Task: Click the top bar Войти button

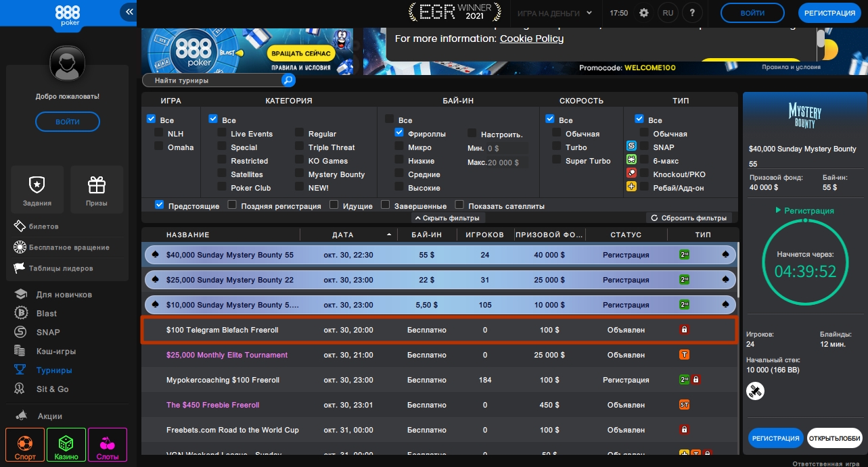Action: [x=752, y=13]
